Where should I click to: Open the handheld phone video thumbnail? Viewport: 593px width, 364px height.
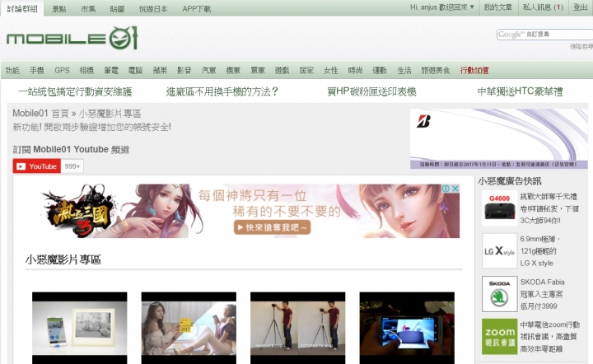pos(407,328)
